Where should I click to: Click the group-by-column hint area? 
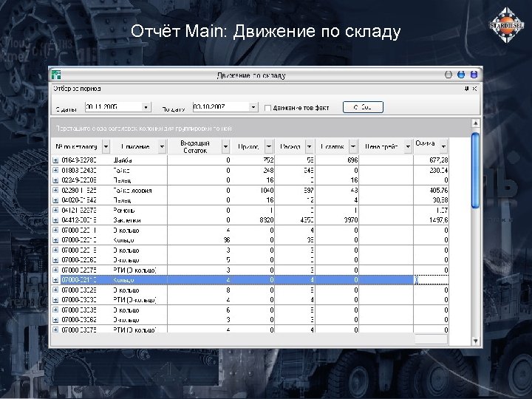click(261, 129)
